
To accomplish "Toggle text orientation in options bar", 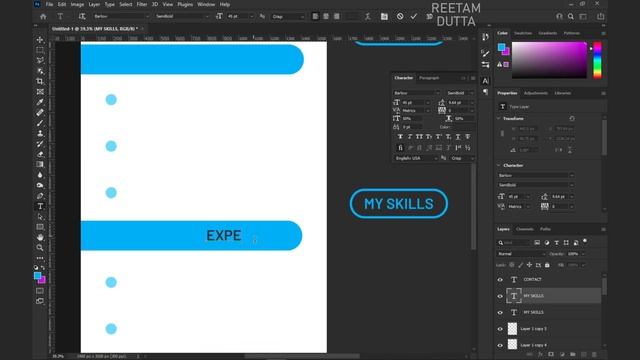I will (x=82, y=16).
